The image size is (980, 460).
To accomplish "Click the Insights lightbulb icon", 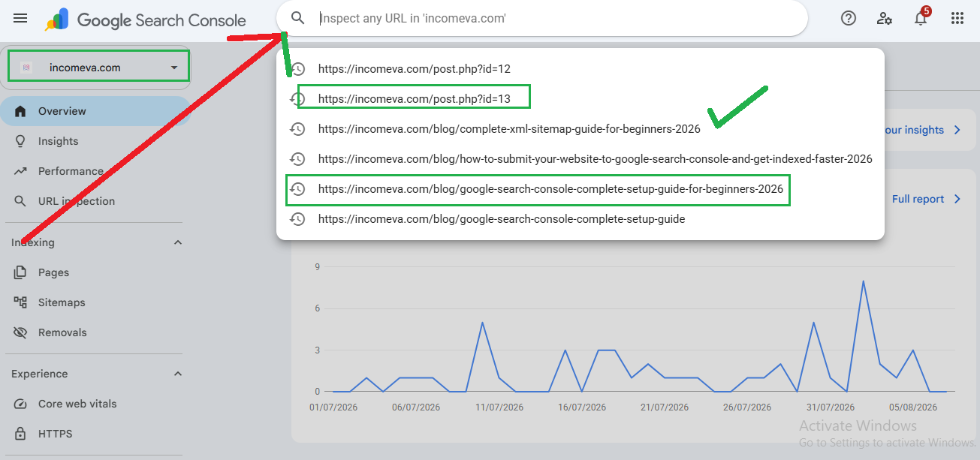I will [20, 141].
